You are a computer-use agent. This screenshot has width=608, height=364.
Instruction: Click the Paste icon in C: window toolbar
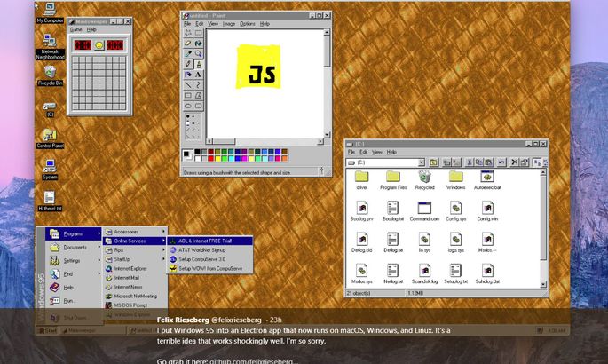pyautogui.click(x=488, y=162)
